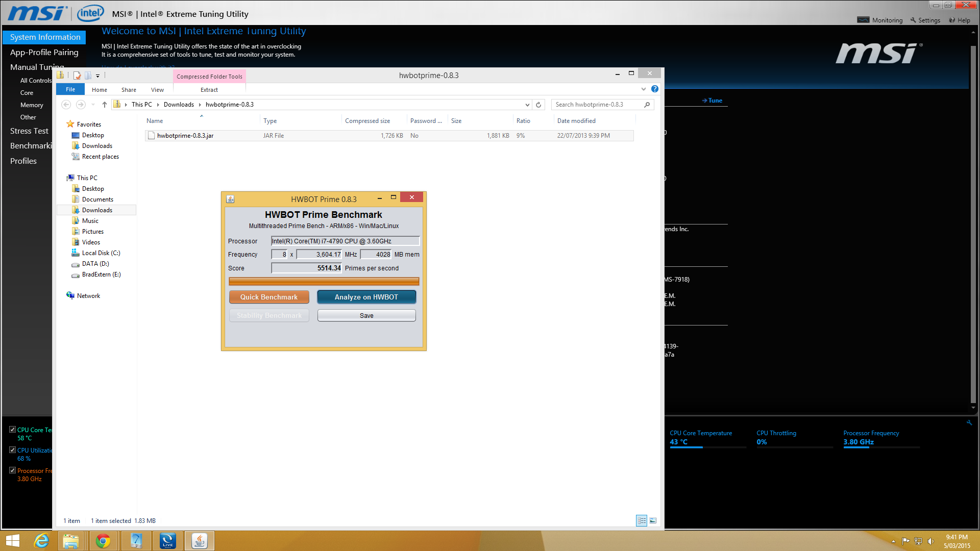Open Help in the MSI utility
The height and width of the screenshot is (551, 980).
960,20
